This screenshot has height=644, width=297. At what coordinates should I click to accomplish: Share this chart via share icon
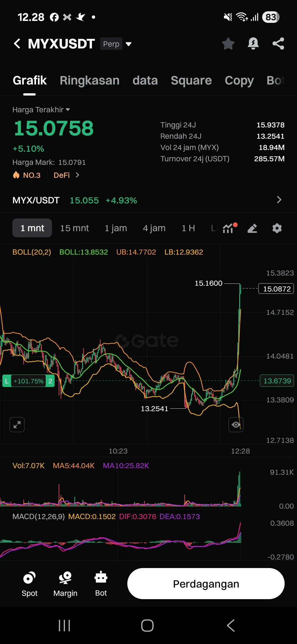[278, 43]
